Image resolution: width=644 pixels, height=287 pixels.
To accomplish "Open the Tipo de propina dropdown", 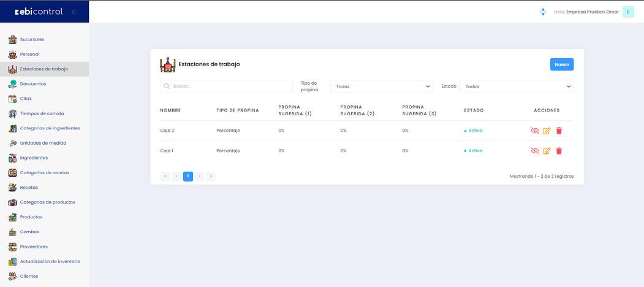I will coord(381,86).
